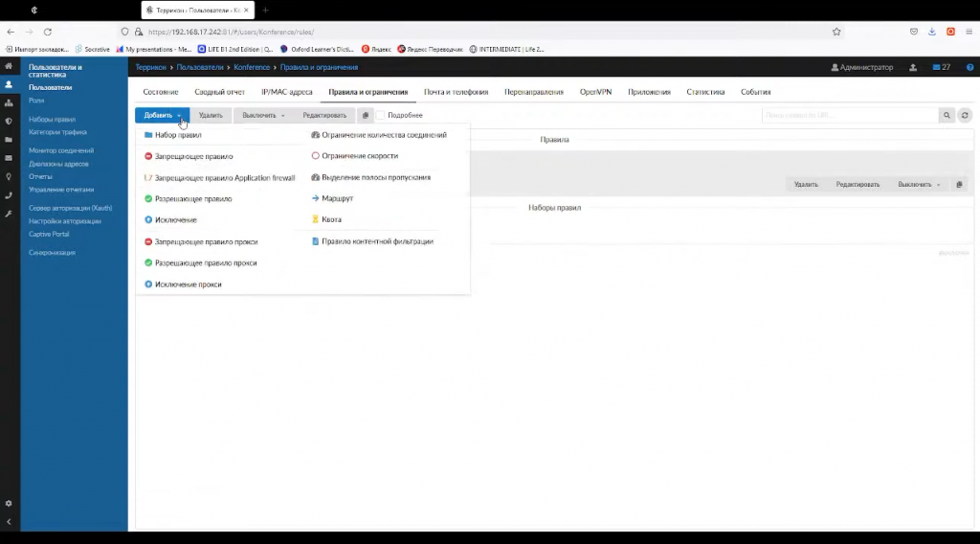The width and height of the screenshot is (980, 544).
Task: Choose Разрешающее правило прокси
Action: click(200, 262)
